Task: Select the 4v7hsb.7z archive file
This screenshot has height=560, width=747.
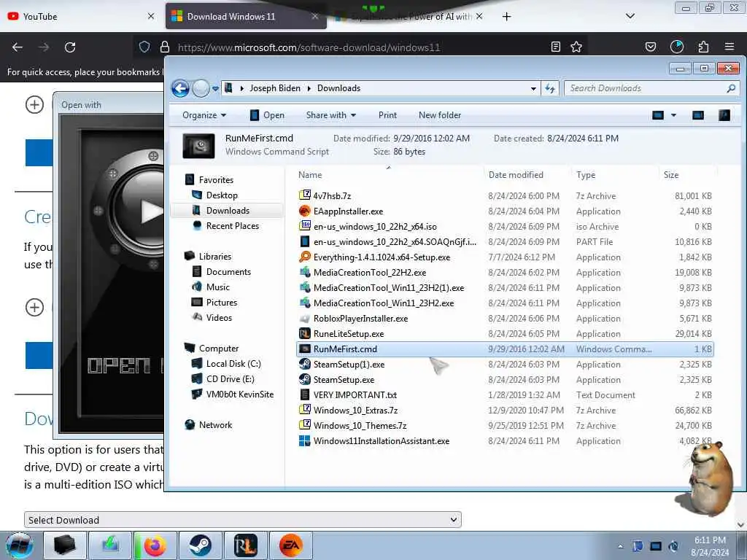Action: pos(332,195)
